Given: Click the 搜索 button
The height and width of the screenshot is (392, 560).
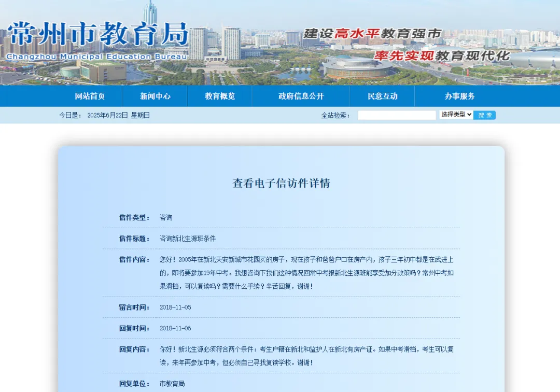Looking at the screenshot, I should [x=485, y=115].
